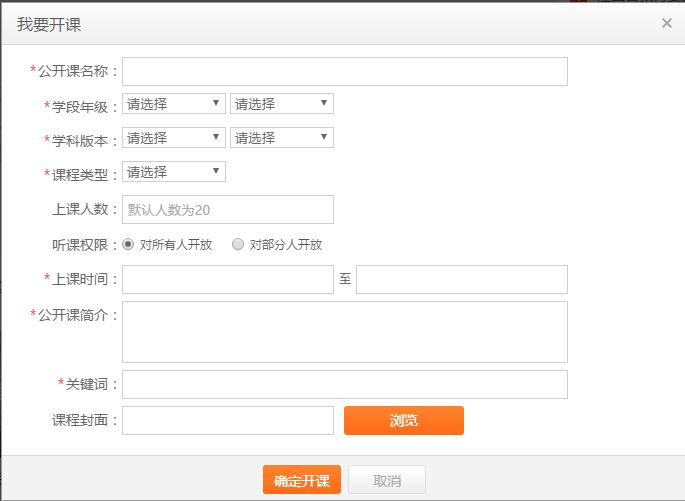Focus the 关键词 input field
The image size is (685, 501).
tap(345, 384)
